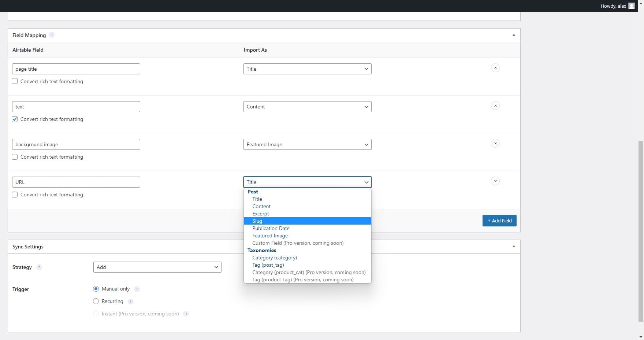This screenshot has width=644, height=340.
Task: Click inside the URL field input box
Action: 76,182
